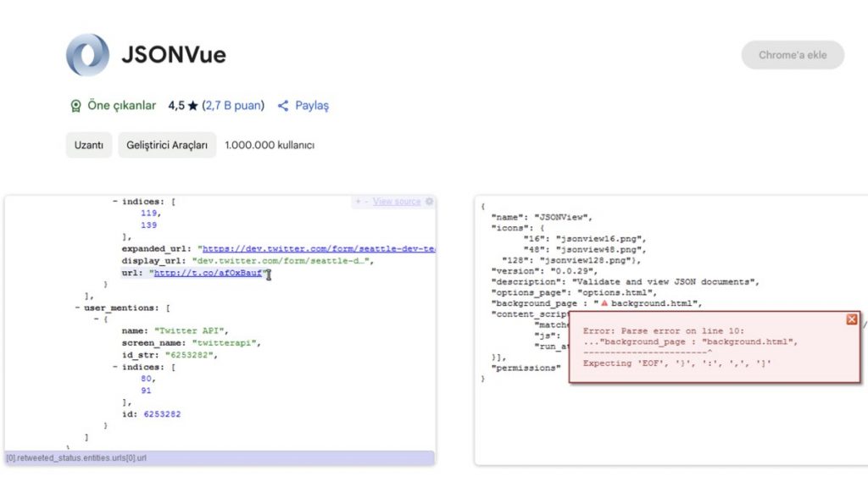Screen dimensions: 868x488
Task: Click the "Error: Parse error on line 10" text
Action: [x=663, y=331]
